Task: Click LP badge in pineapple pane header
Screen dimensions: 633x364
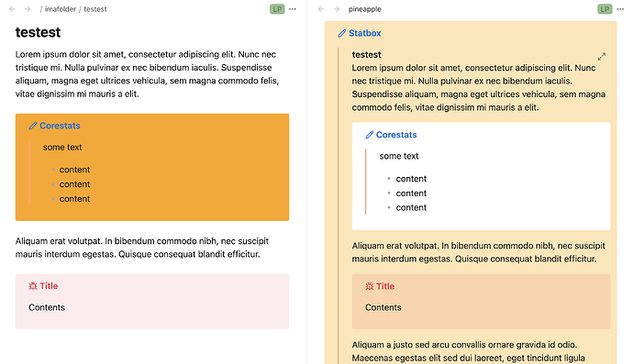Action: tap(605, 9)
